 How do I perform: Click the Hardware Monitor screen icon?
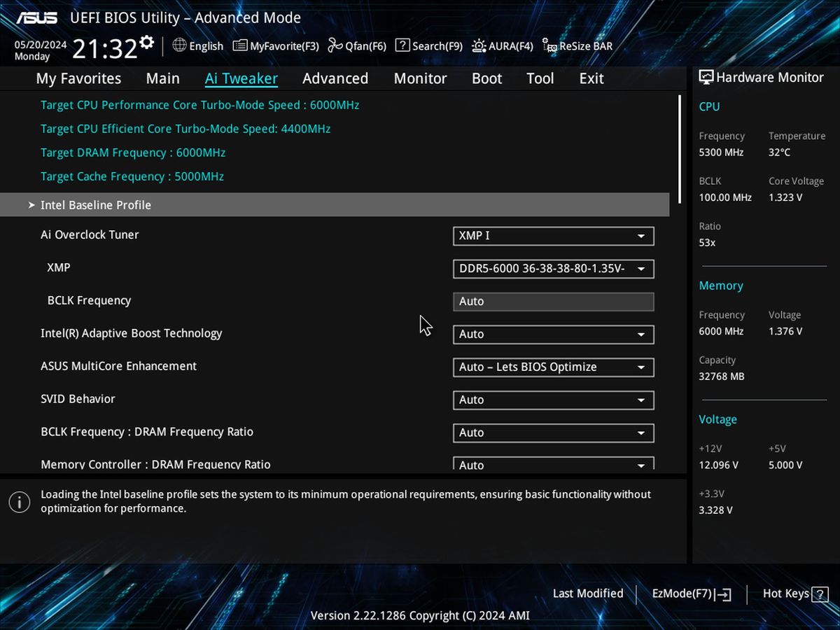click(x=706, y=78)
